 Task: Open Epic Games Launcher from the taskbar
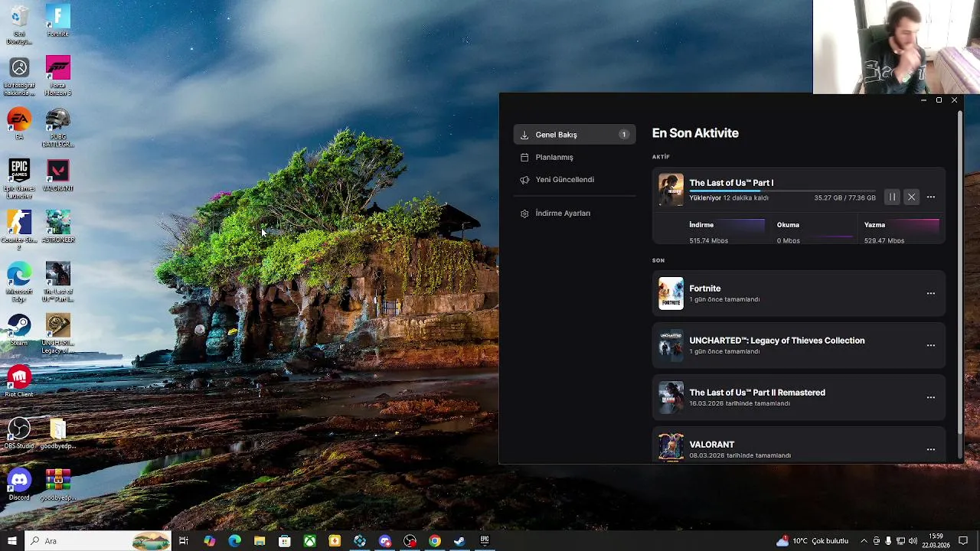[485, 541]
